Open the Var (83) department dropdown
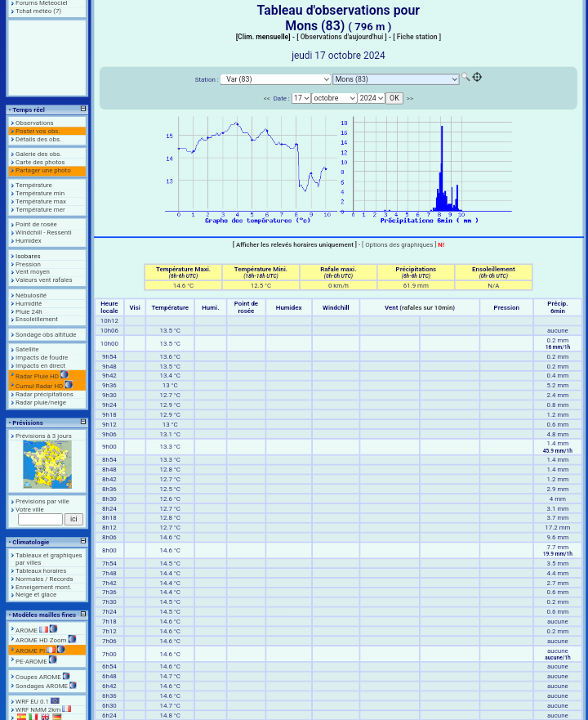The width and height of the screenshot is (588, 720). point(275,79)
